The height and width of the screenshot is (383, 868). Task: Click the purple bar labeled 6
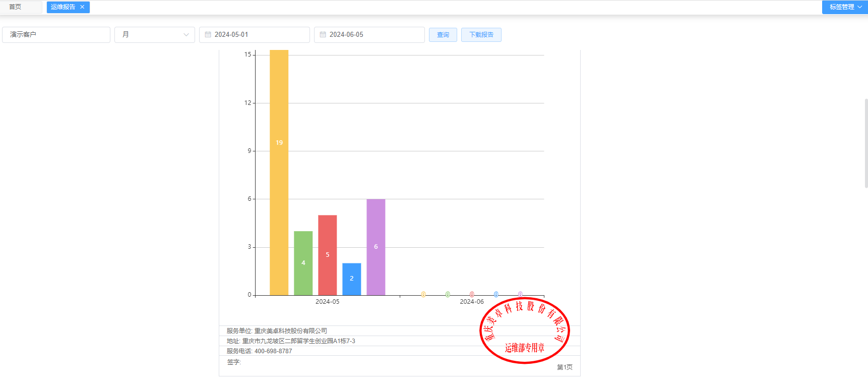376,247
